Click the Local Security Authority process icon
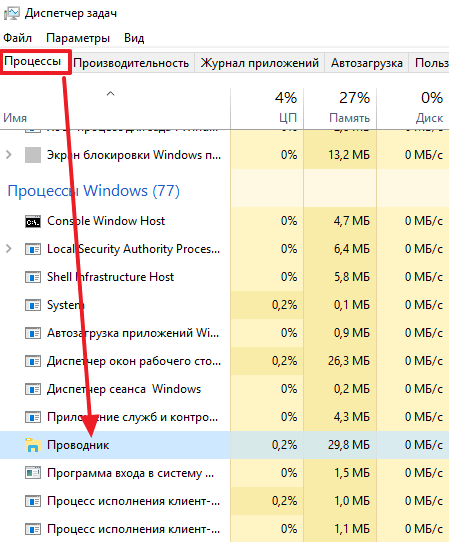The image size is (449, 542). 33,249
